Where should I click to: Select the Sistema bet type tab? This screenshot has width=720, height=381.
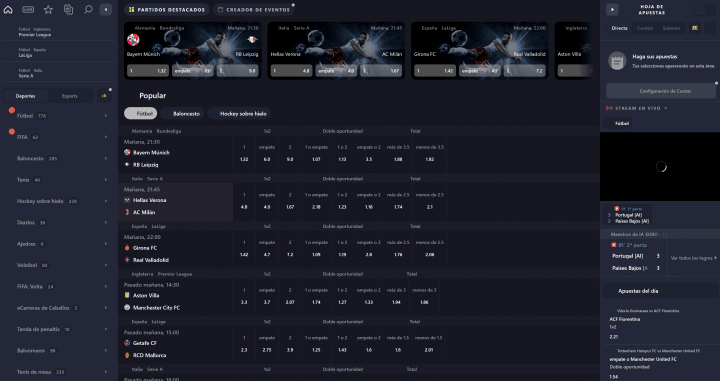671,28
